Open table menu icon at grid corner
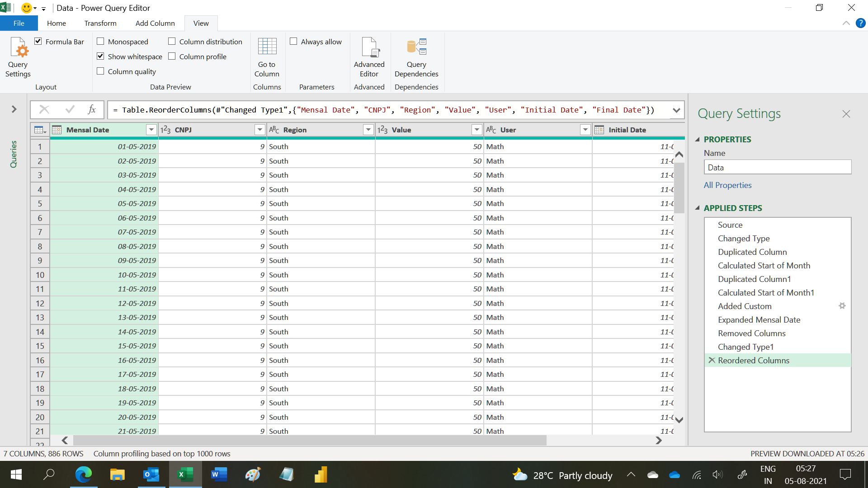 40,130
